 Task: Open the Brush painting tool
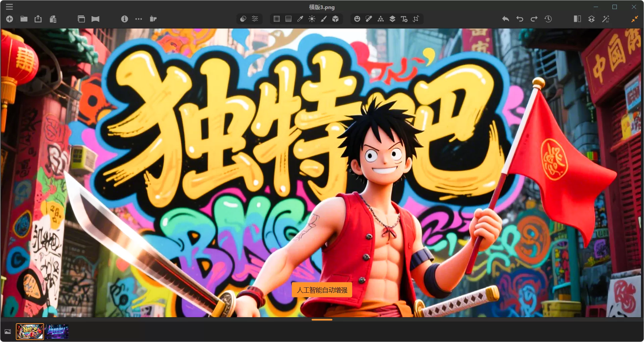324,19
